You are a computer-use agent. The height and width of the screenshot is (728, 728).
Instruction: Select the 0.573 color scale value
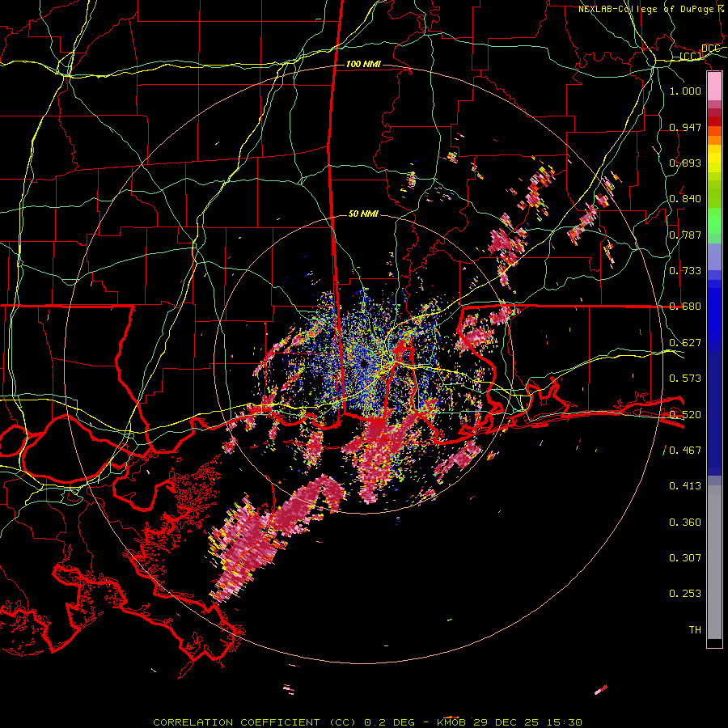click(x=685, y=378)
